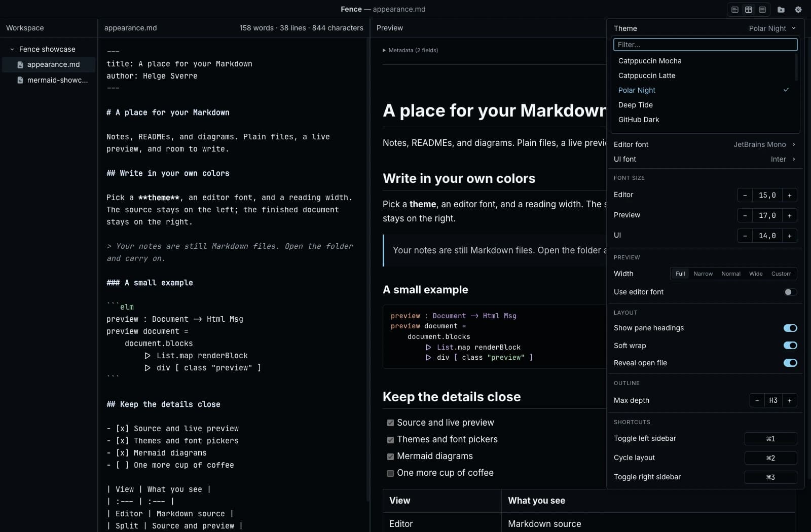The image size is (811, 532).
Task: Open mermaid-showc... file in workspace
Action: (x=49, y=80)
